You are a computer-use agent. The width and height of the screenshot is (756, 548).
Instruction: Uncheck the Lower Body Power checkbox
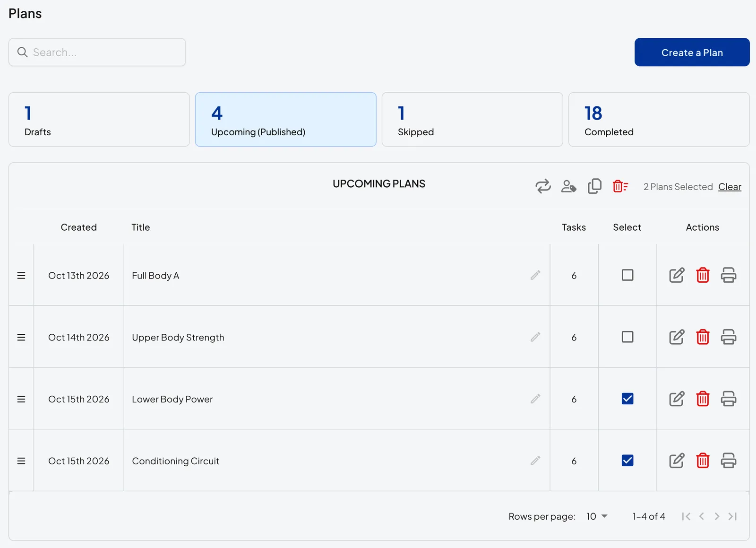point(627,399)
